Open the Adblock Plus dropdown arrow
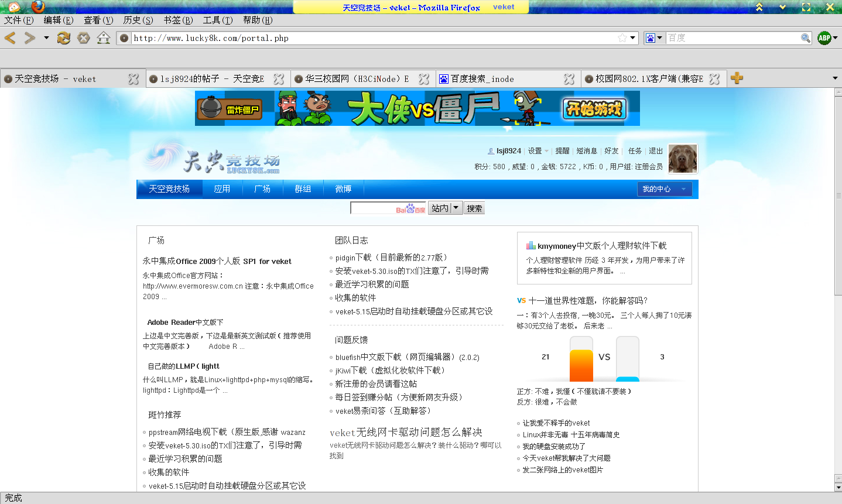This screenshot has width=842, height=504. pyautogui.click(x=836, y=38)
